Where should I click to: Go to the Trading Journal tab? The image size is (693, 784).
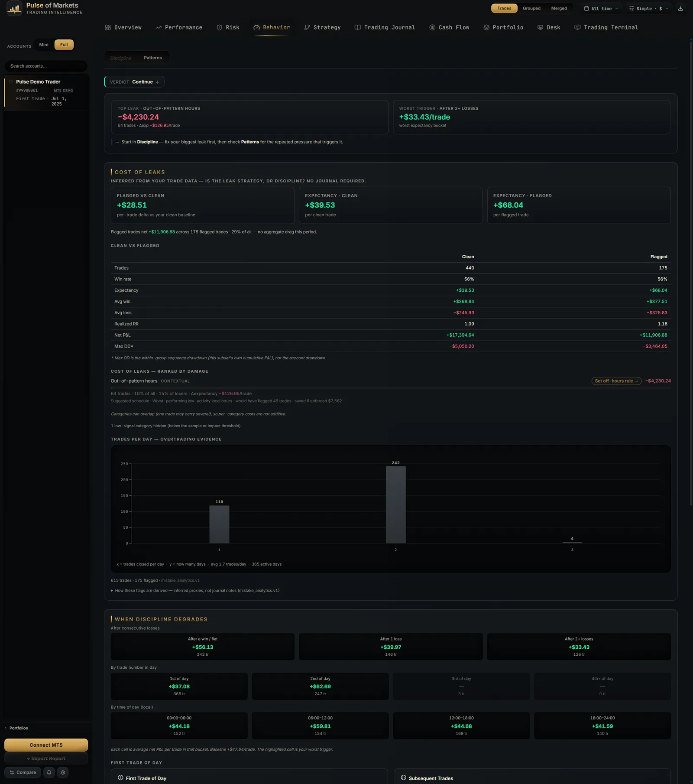click(x=385, y=27)
